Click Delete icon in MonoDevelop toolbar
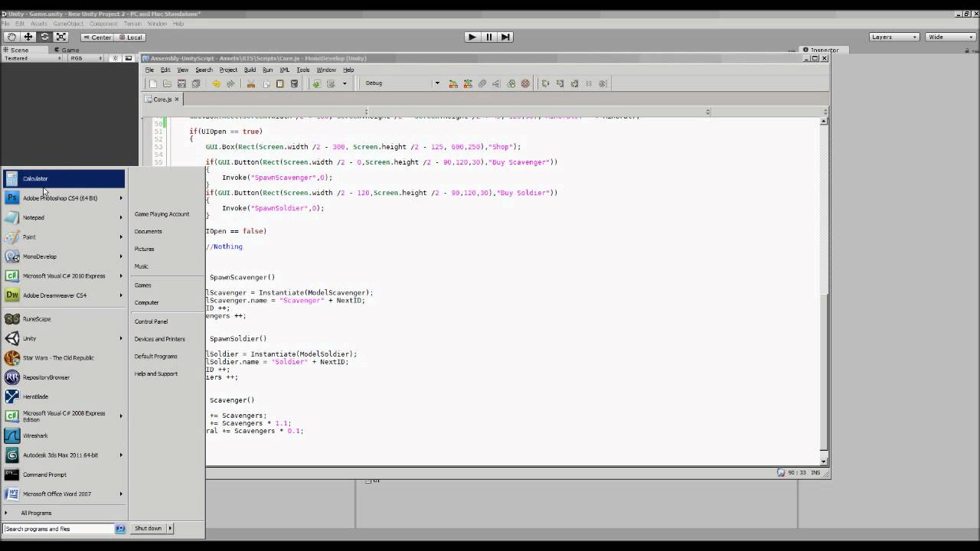Image resolution: width=980 pixels, height=551 pixels. 294,83
